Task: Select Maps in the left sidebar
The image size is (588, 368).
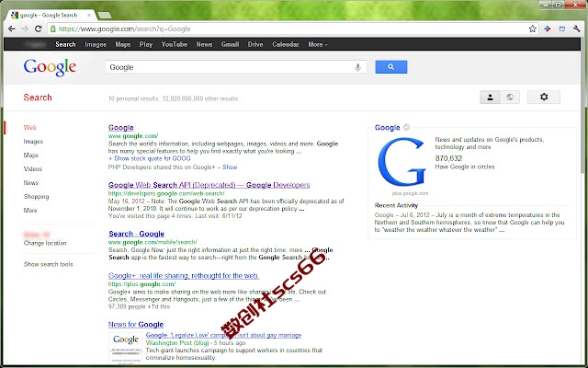Action: pos(30,155)
